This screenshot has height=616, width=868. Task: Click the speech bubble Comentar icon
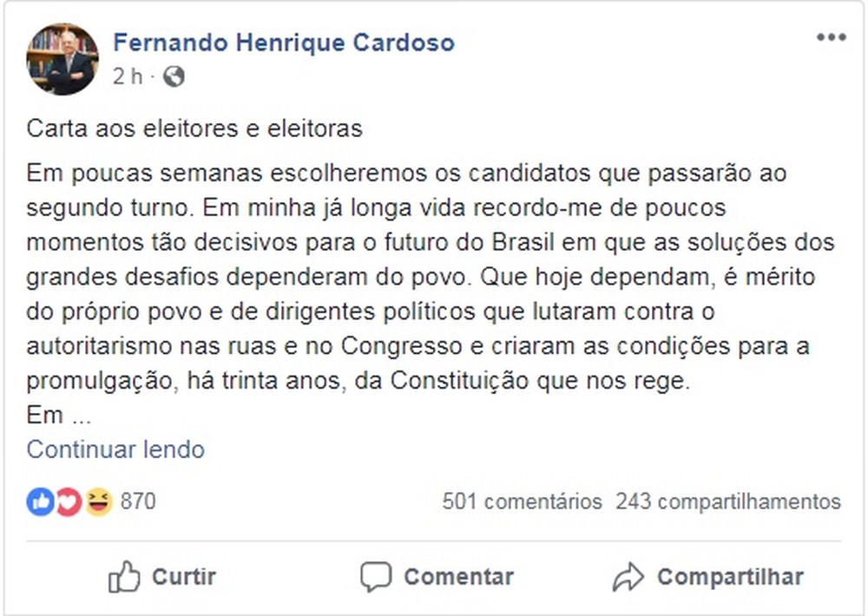376,577
